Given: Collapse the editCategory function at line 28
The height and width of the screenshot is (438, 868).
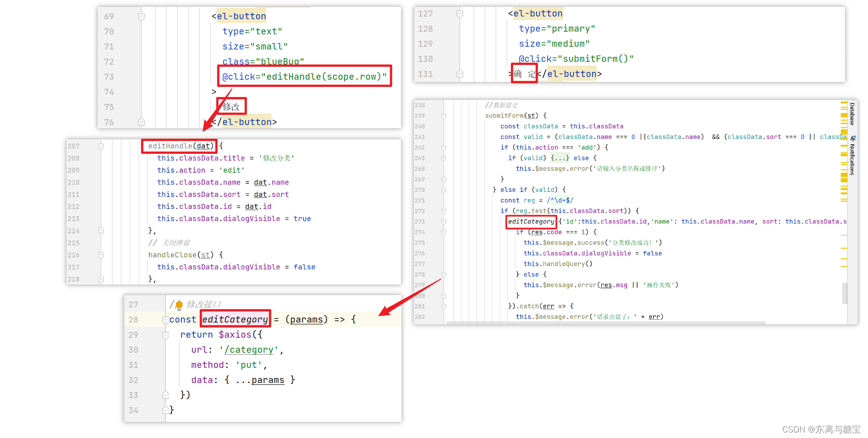Looking at the screenshot, I should 165,320.
